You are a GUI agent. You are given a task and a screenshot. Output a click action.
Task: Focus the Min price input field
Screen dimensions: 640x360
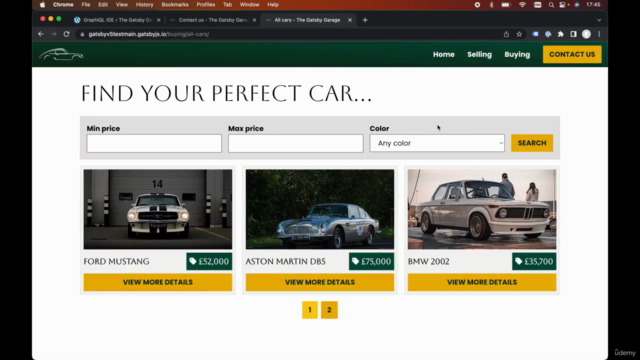click(x=154, y=144)
